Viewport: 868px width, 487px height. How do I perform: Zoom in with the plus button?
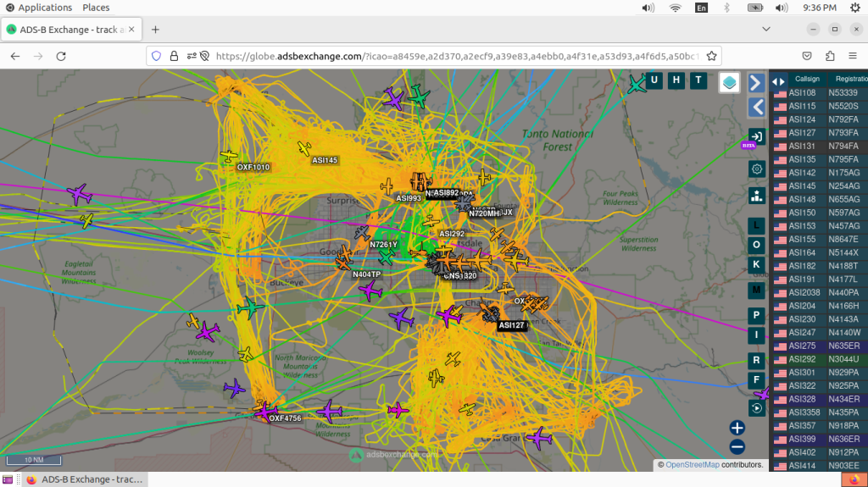pyautogui.click(x=737, y=428)
